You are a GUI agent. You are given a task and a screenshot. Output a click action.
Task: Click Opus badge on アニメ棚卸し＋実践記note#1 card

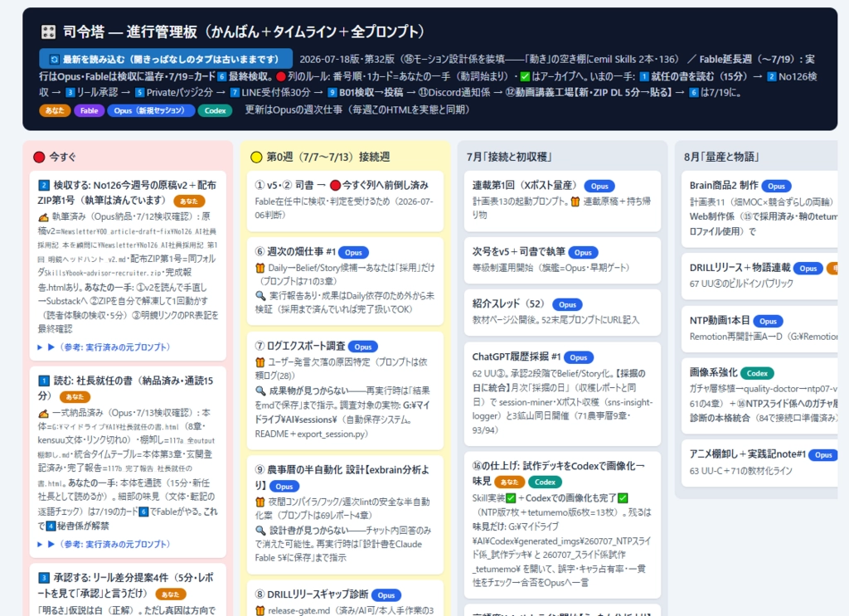tap(823, 455)
